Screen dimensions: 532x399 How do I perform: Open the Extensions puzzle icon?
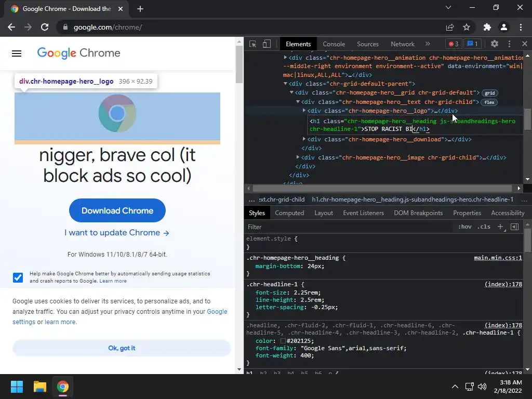(487, 27)
